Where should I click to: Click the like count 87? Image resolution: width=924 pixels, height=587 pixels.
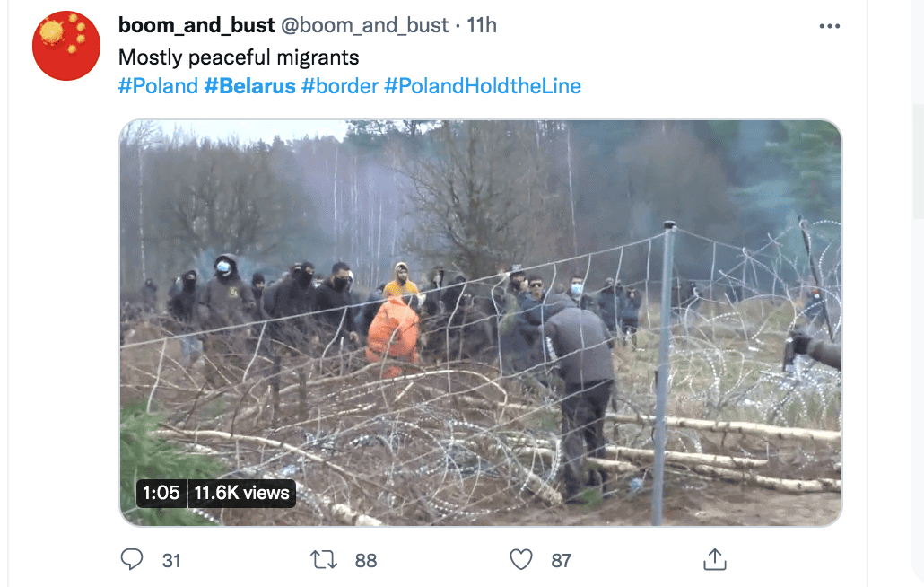pyautogui.click(x=562, y=560)
